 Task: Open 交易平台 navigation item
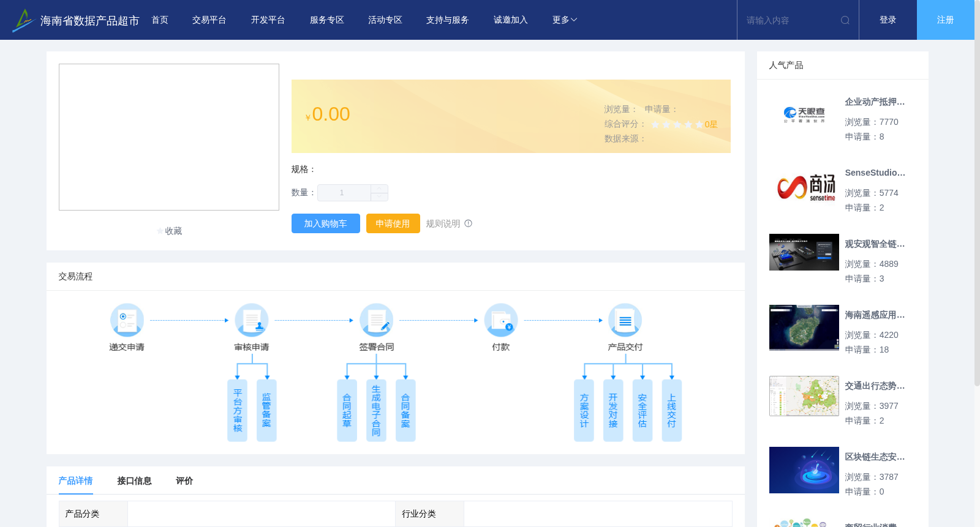click(209, 20)
